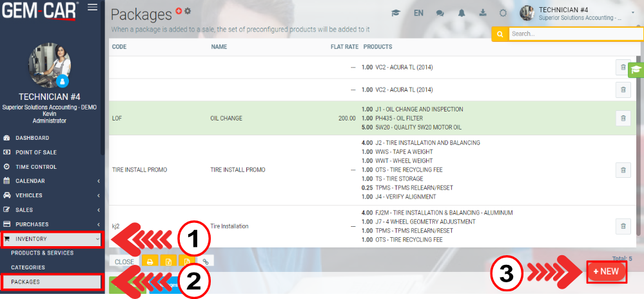Click the yellow print button

point(150,262)
